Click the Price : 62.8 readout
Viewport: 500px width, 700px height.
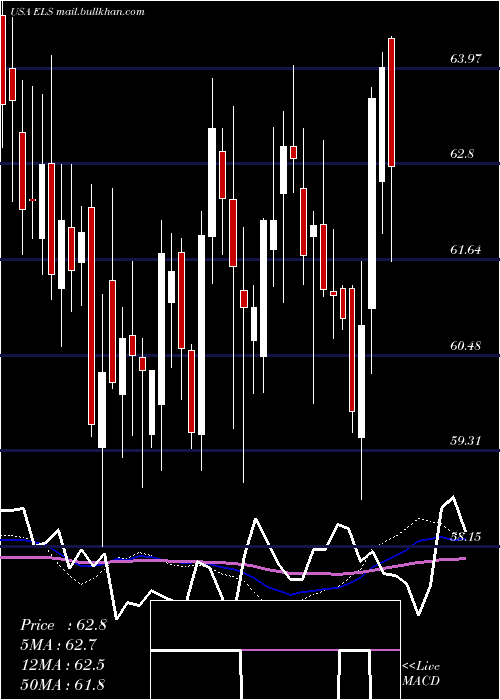(x=63, y=625)
